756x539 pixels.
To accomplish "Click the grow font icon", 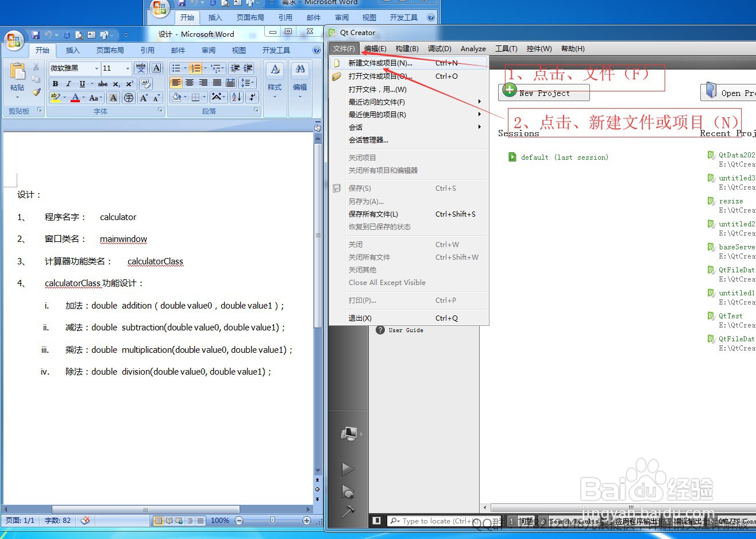I will (144, 98).
